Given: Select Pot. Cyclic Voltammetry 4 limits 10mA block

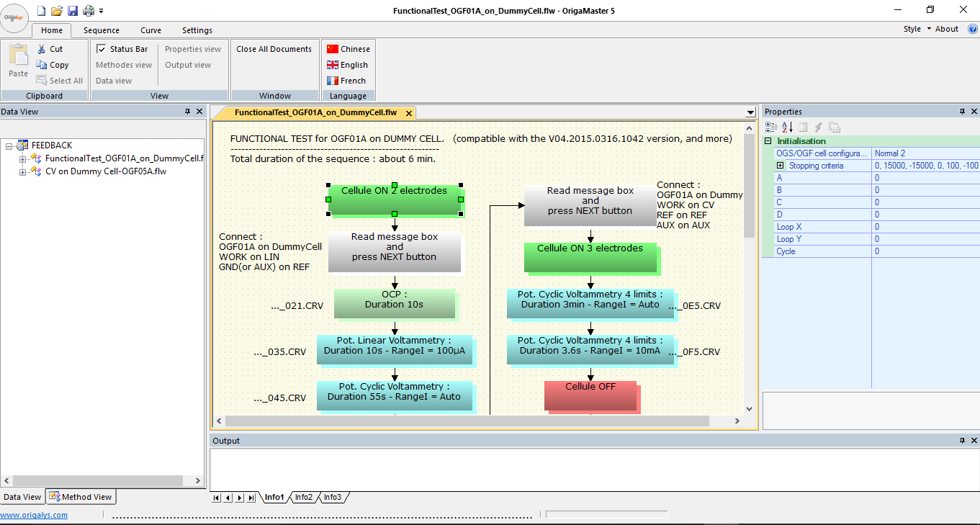Looking at the screenshot, I should pos(590,349).
